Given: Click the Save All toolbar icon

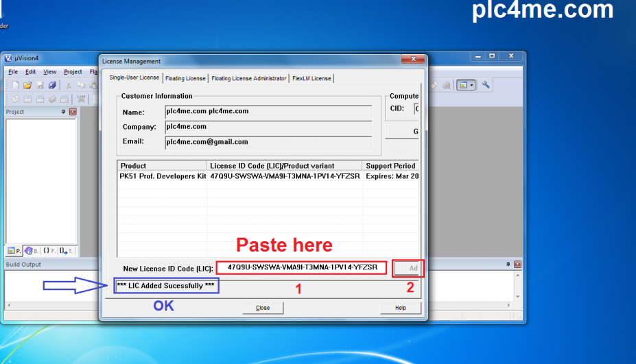Looking at the screenshot, I should 52,85.
